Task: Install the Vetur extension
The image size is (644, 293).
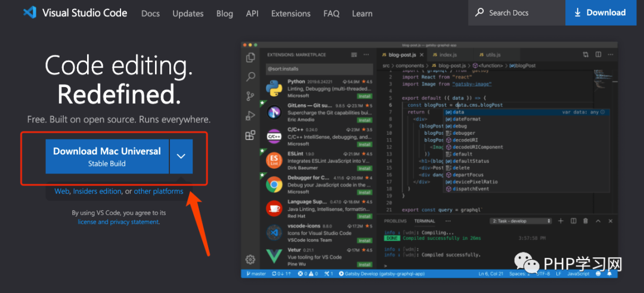Action: 364,264
